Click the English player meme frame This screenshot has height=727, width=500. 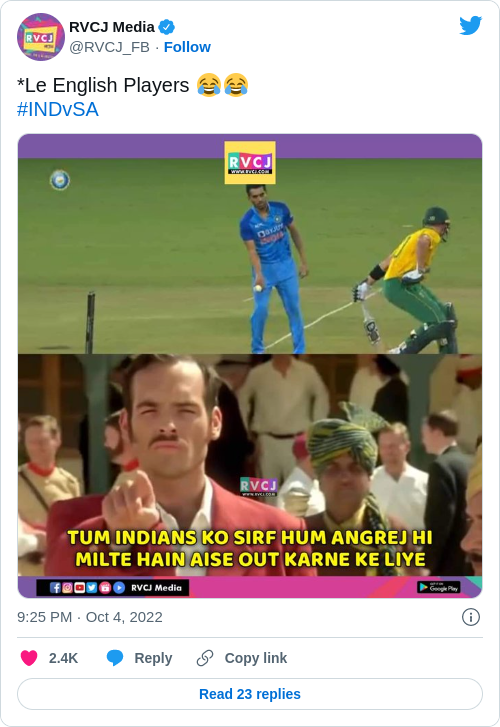point(250,465)
